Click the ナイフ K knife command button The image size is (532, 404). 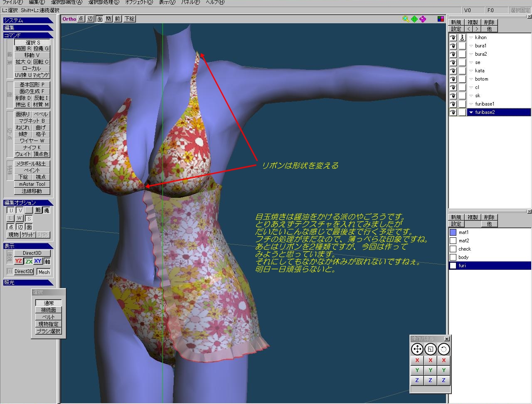[x=32, y=148]
